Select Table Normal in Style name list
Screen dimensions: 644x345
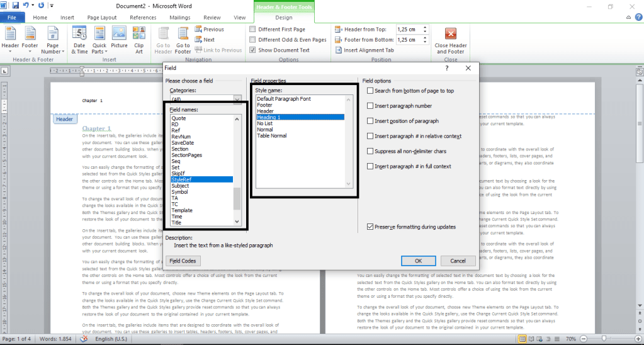(271, 136)
